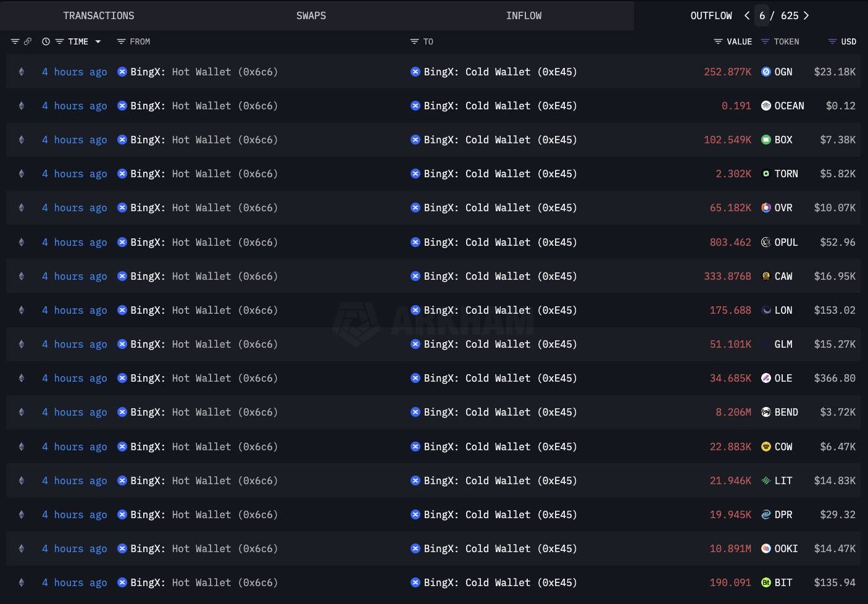This screenshot has height=604, width=868.
Task: Click the CAW token icon
Action: click(x=766, y=276)
